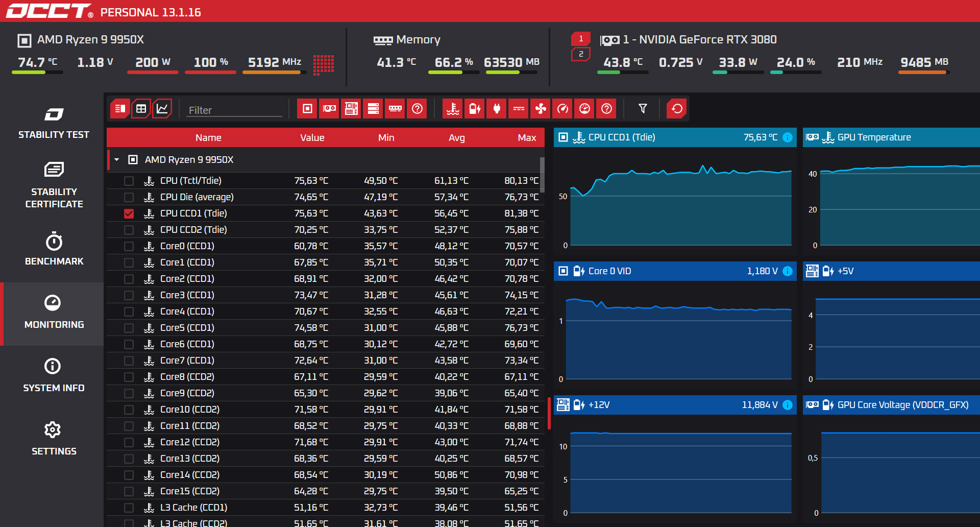This screenshot has width=980, height=527.
Task: Switch to table-only view
Action: (141, 108)
